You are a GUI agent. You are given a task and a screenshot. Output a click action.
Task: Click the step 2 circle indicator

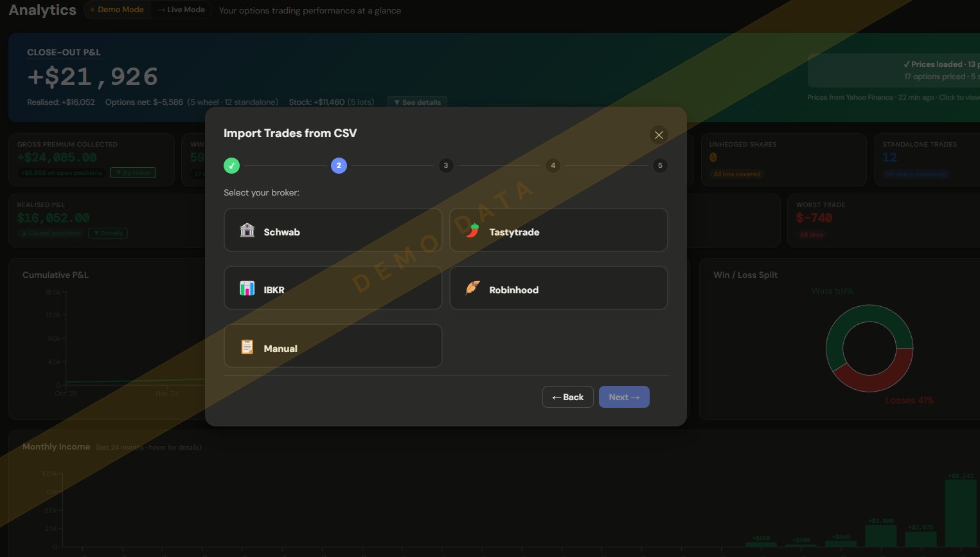click(x=339, y=165)
